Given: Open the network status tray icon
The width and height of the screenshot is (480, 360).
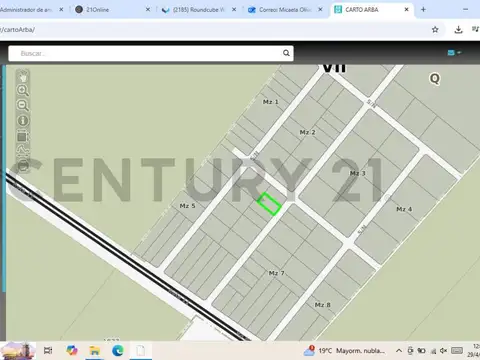Looking at the screenshot, I should (434, 351).
